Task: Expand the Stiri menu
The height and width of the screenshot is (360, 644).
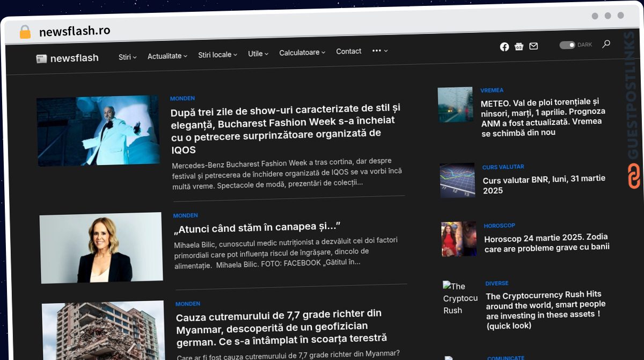Action: 128,57
